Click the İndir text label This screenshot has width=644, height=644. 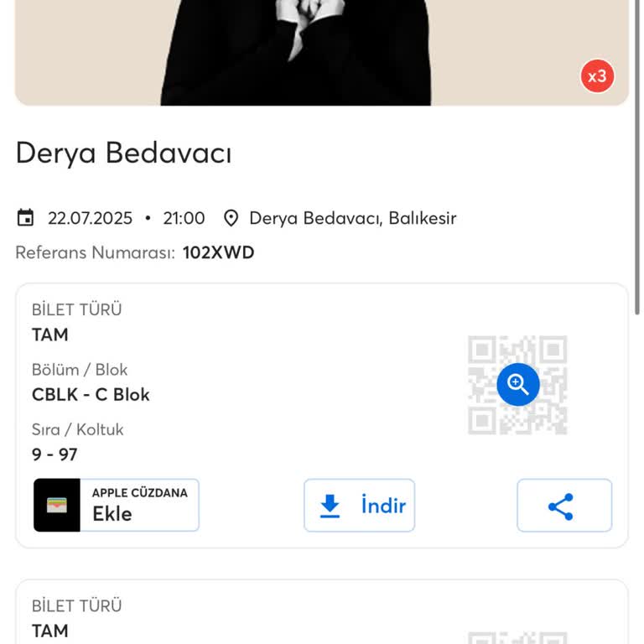click(383, 506)
